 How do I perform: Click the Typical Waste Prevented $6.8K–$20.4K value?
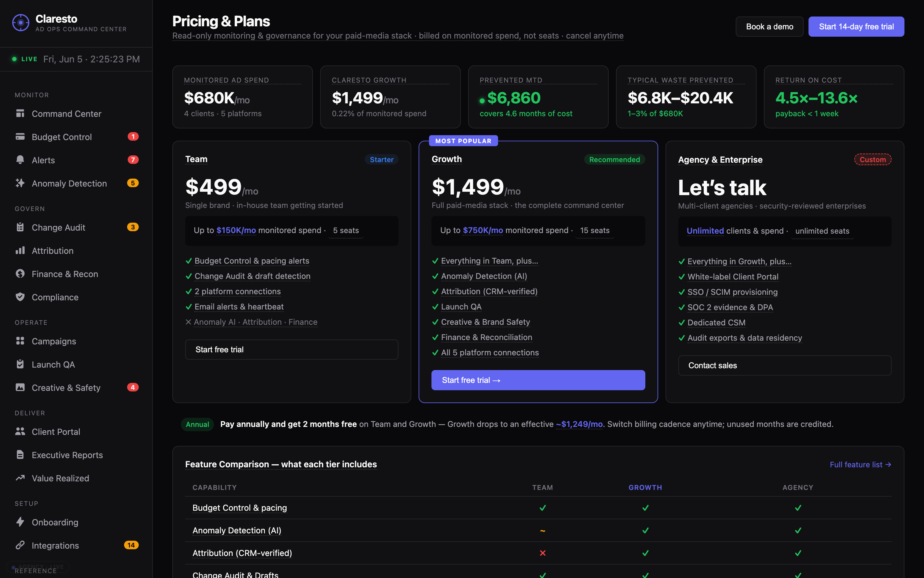(x=680, y=98)
